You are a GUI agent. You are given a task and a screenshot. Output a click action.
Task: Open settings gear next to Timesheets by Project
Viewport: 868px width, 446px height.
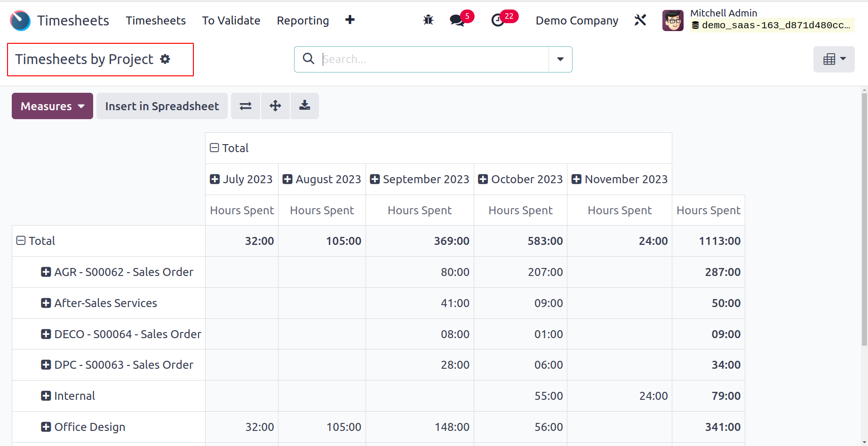165,59
